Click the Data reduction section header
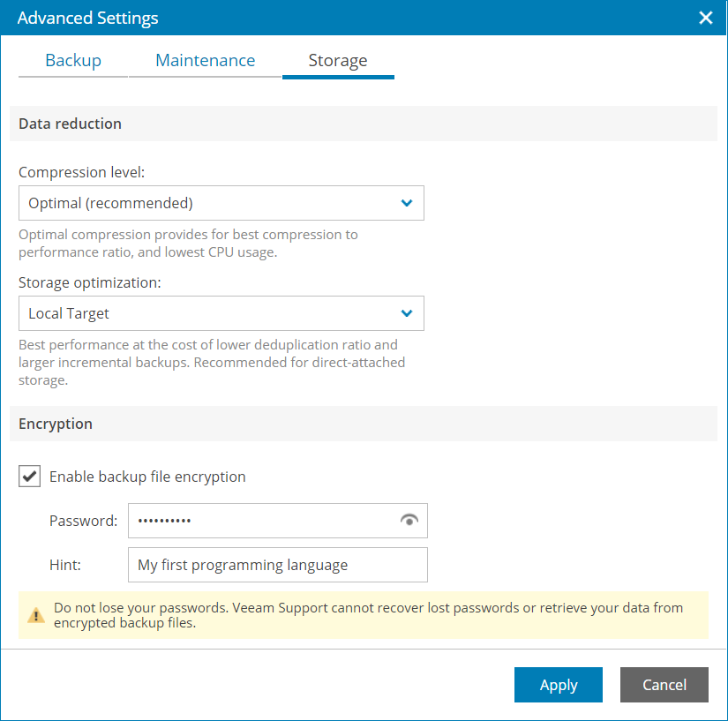The width and height of the screenshot is (728, 721). tap(70, 124)
